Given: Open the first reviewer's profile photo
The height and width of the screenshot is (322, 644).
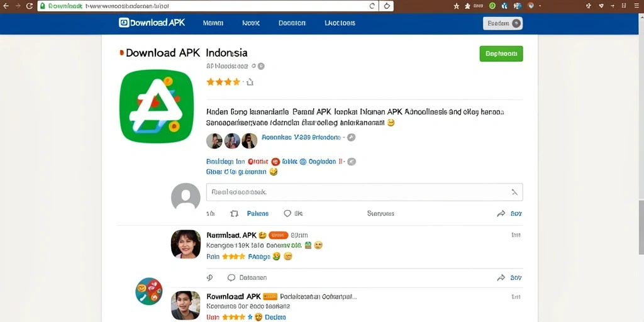Looking at the screenshot, I should [x=186, y=244].
